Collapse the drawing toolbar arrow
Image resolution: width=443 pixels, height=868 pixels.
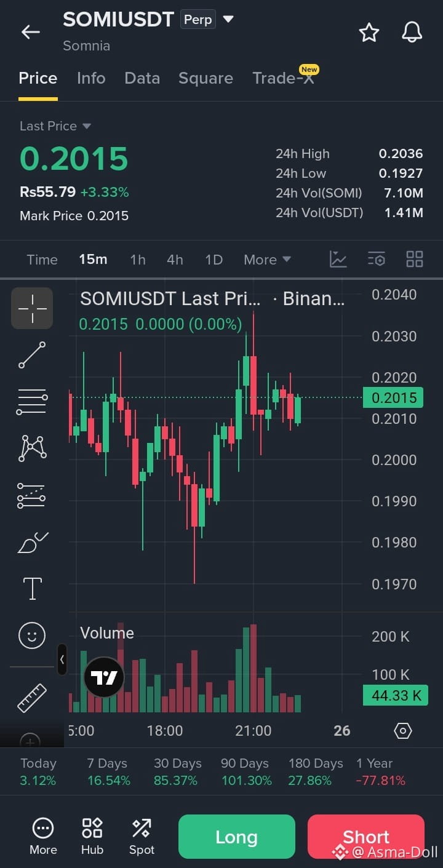62,659
